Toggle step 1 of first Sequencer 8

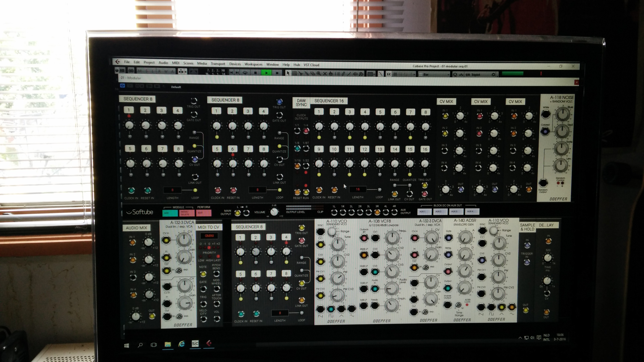(x=128, y=110)
